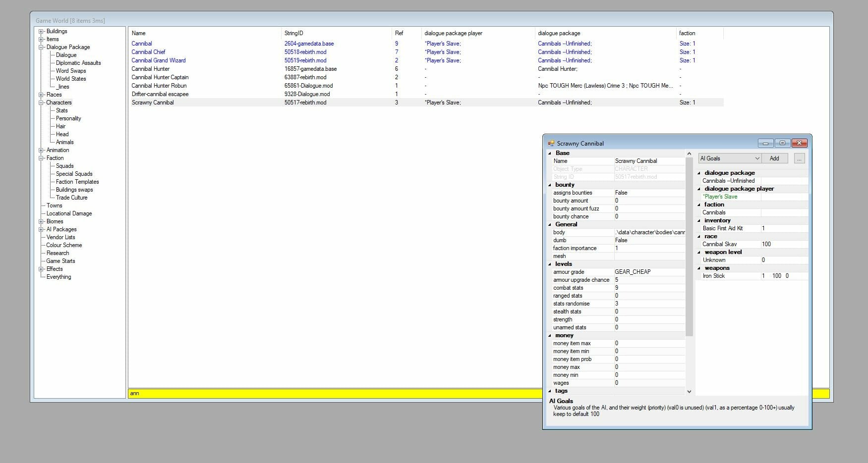Select Squads under Faction
This screenshot has width=868, height=463.
click(x=64, y=166)
